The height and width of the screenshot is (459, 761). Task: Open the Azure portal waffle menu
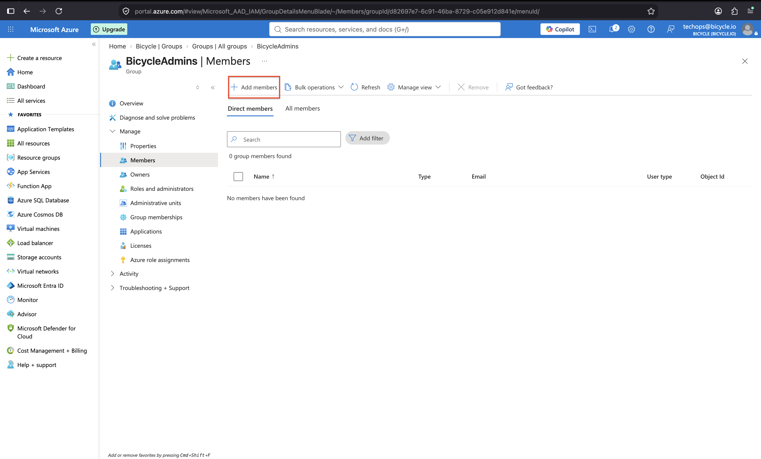(11, 30)
